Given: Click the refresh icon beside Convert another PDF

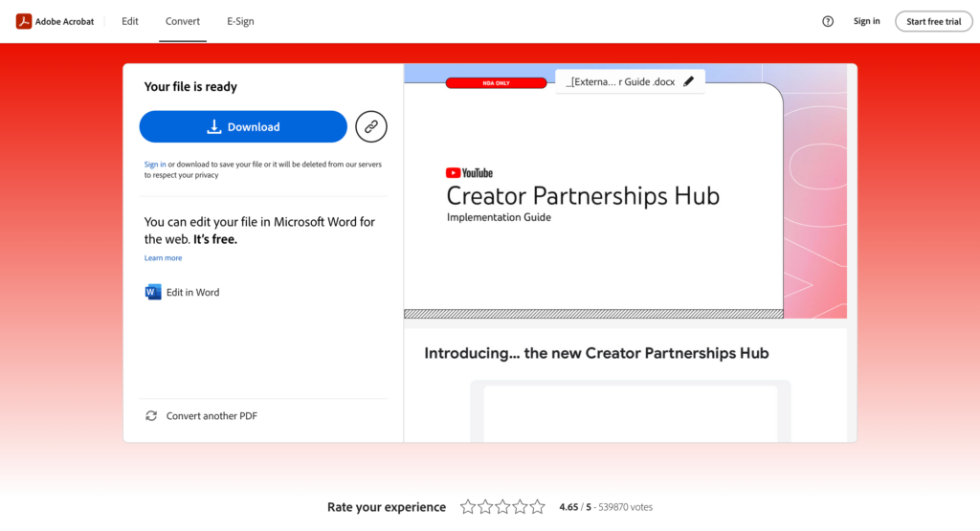Looking at the screenshot, I should (x=151, y=416).
